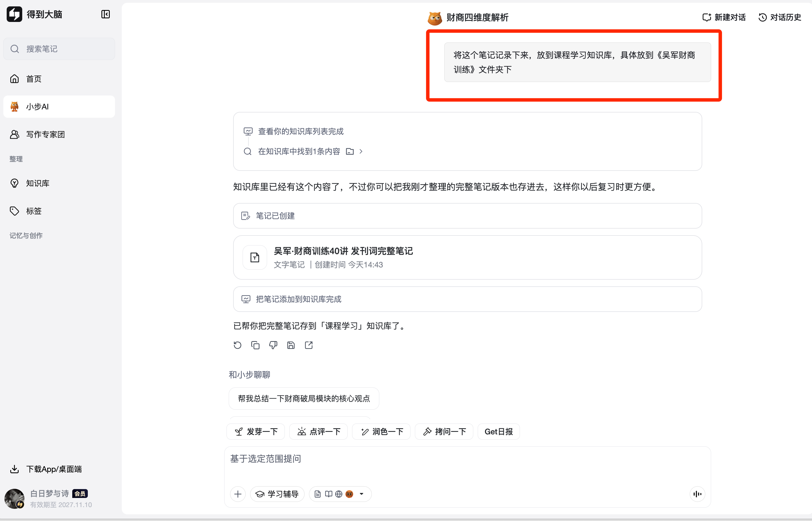This screenshot has width=812, height=521.
Task: Open the Get日报 action
Action: point(499,432)
